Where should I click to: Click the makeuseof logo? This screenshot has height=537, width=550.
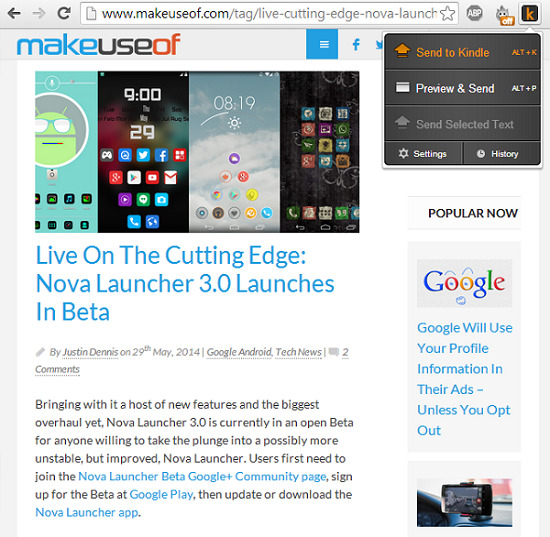[x=99, y=45]
